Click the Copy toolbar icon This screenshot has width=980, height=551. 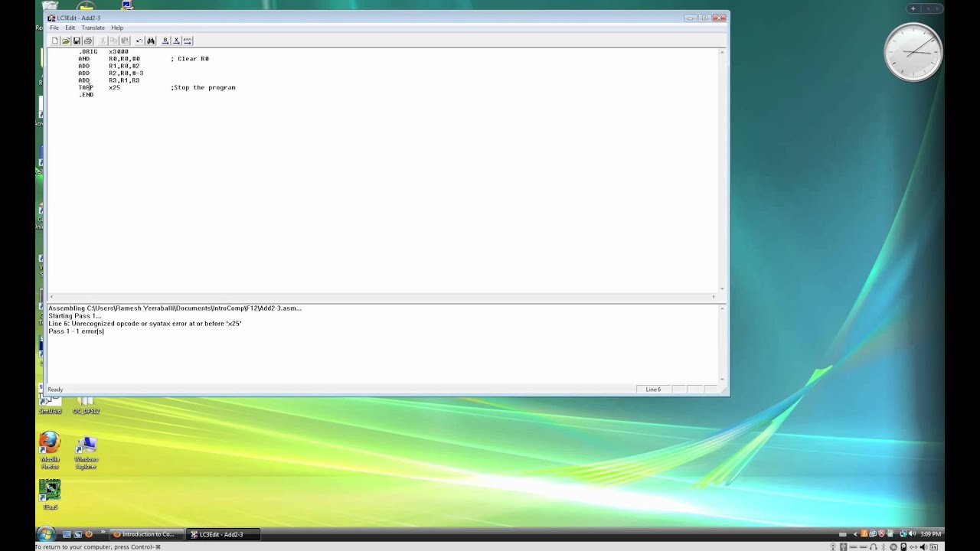[113, 41]
